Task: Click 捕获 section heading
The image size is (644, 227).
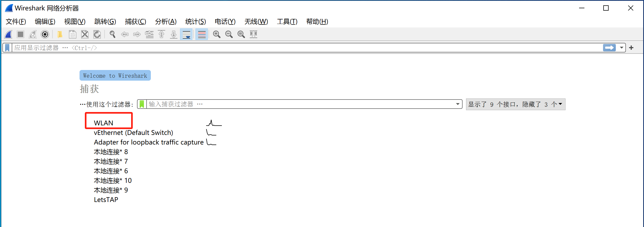Action: [x=89, y=89]
